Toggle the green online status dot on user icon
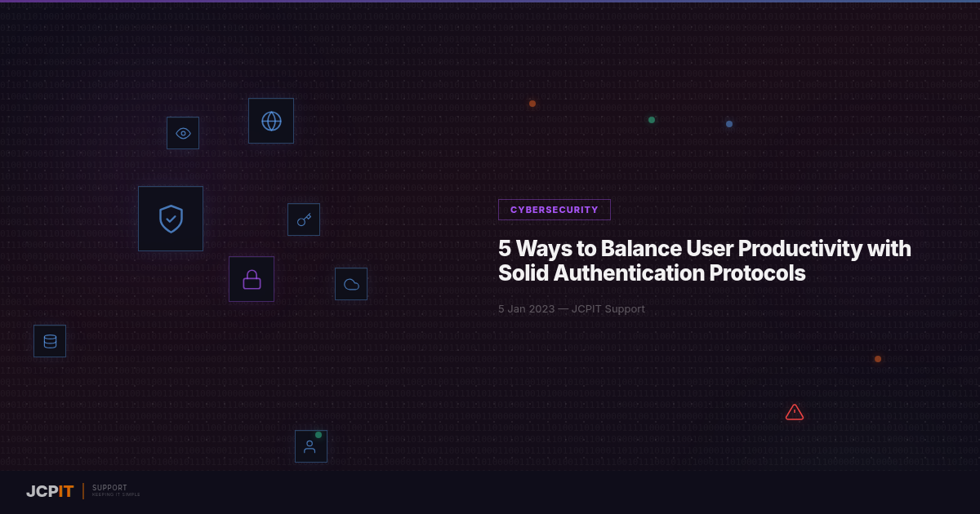The height and width of the screenshot is (514, 980). coord(318,435)
